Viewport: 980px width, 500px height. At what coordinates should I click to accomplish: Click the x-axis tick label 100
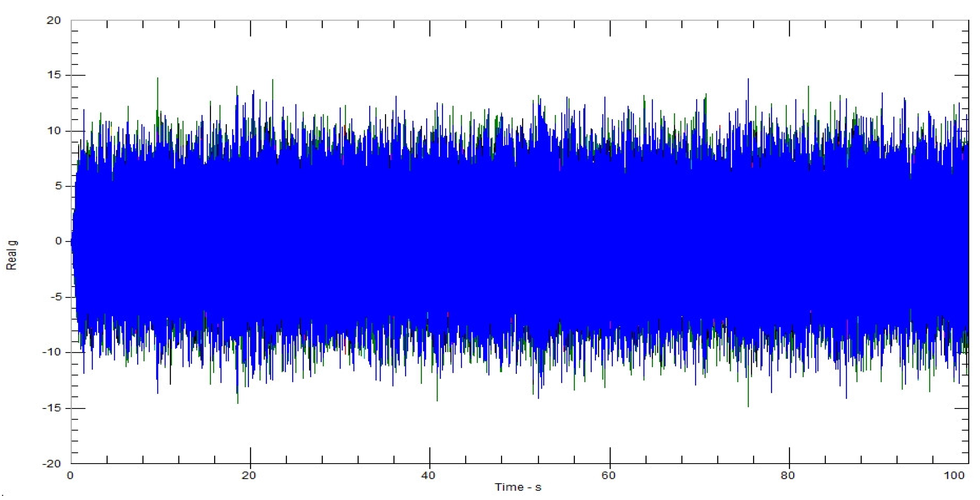point(954,475)
